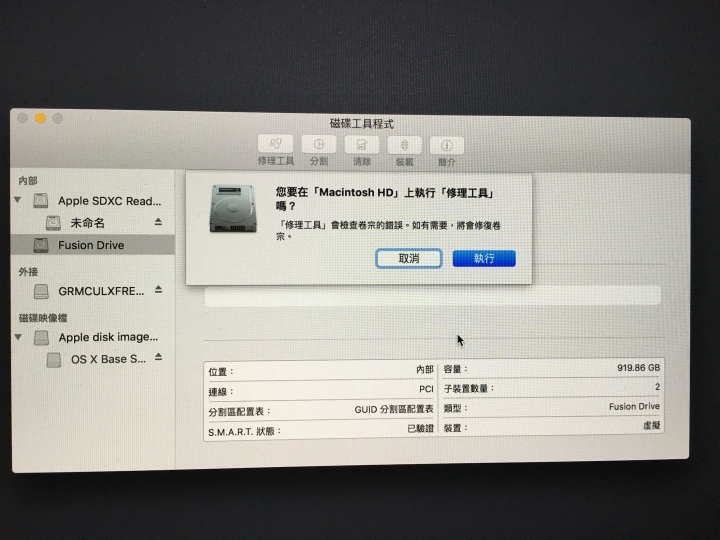Click the 位置 label in info table
Viewport: 720px width, 540px height.
point(221,372)
